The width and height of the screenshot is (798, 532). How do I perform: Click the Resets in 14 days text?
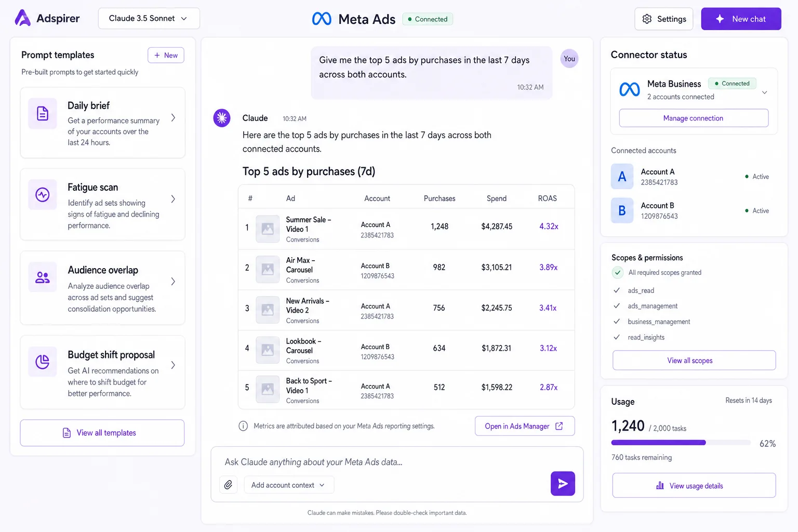point(749,401)
